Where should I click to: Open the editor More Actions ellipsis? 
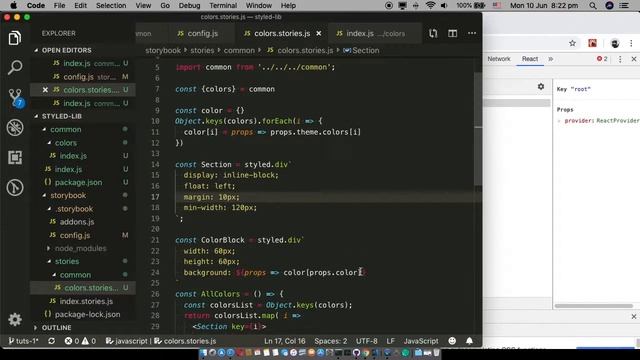tap(472, 33)
